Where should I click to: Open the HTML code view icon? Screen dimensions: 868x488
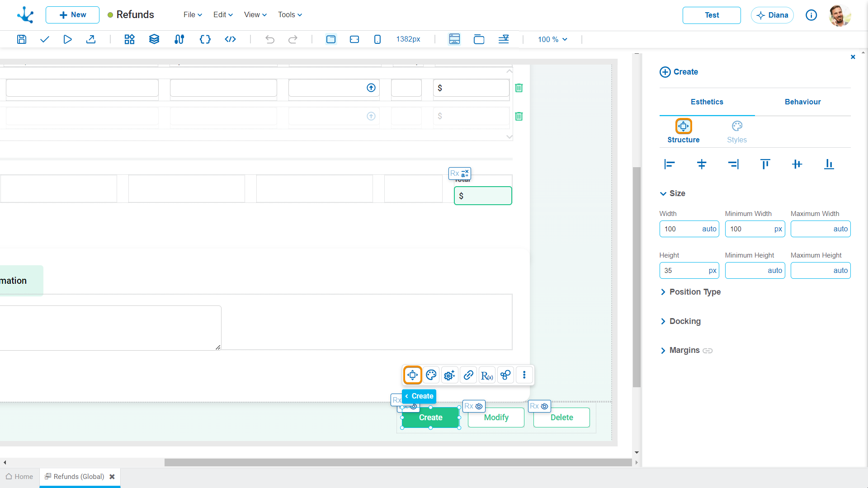[230, 39]
